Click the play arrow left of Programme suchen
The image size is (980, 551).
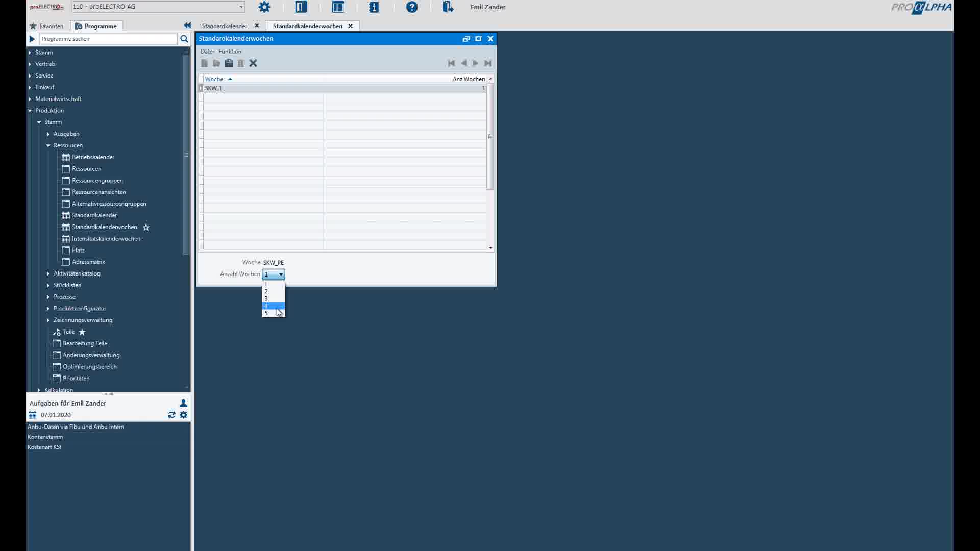[32, 39]
